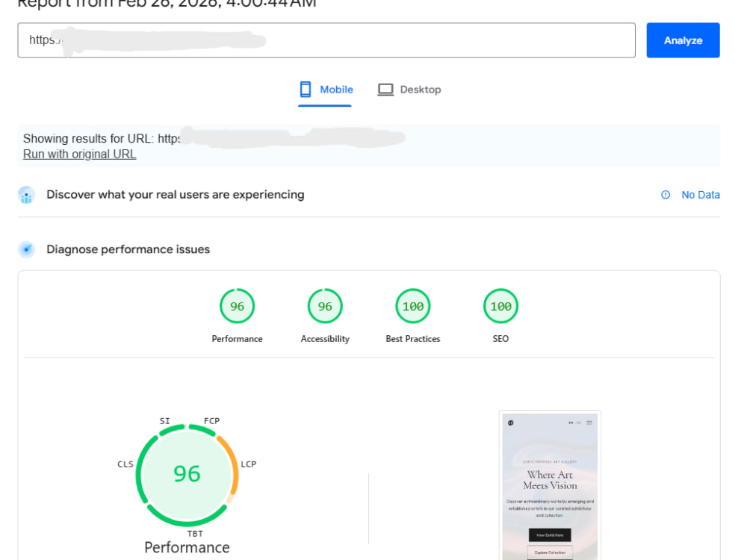The width and height of the screenshot is (747, 560).
Task: Click the Performance label under small gauge
Action: click(238, 339)
